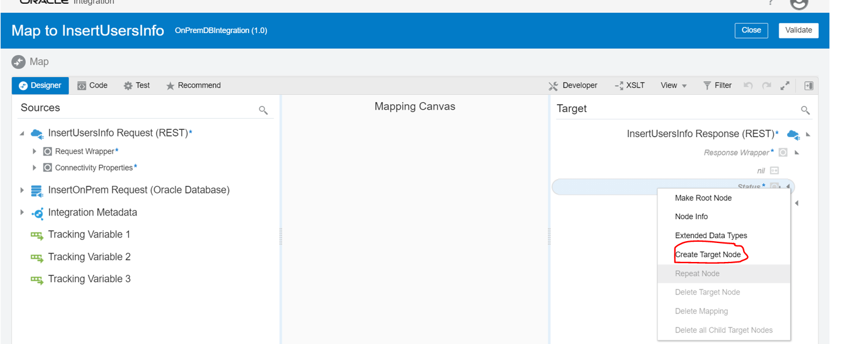The width and height of the screenshot is (868, 344).
Task: Click the nil attribute icon
Action: [774, 171]
